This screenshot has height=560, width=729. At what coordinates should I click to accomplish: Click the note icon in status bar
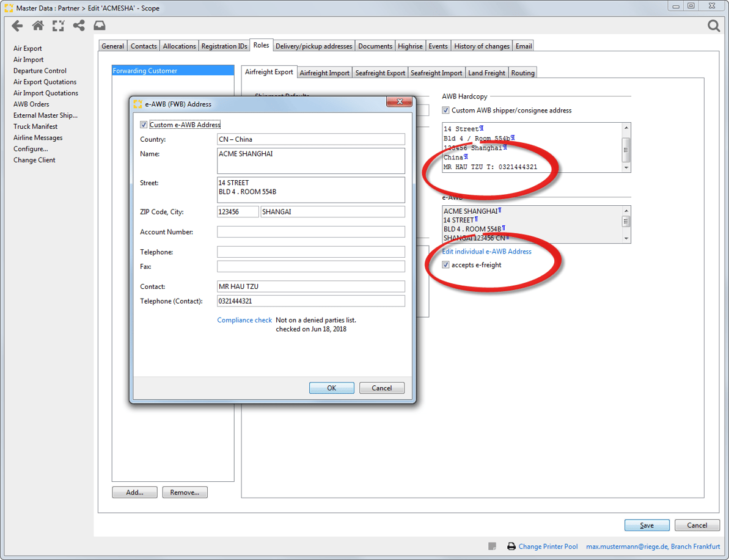coord(492,547)
